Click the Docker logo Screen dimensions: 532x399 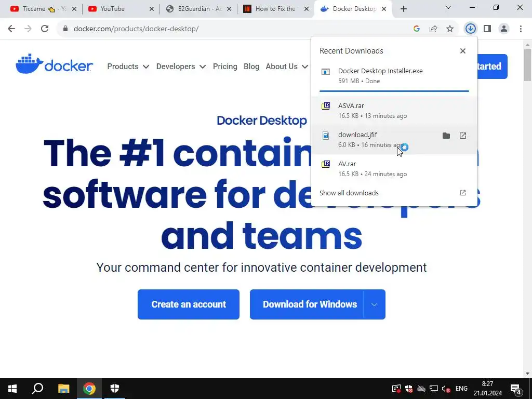coord(54,64)
